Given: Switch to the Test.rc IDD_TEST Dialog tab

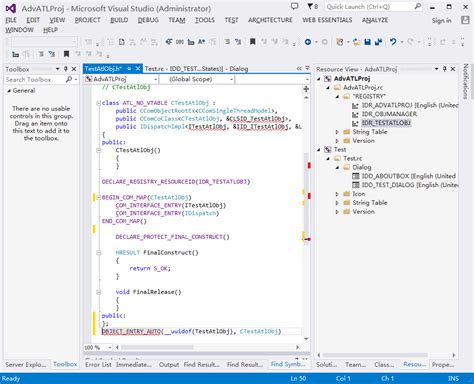Looking at the screenshot, I should tap(196, 69).
